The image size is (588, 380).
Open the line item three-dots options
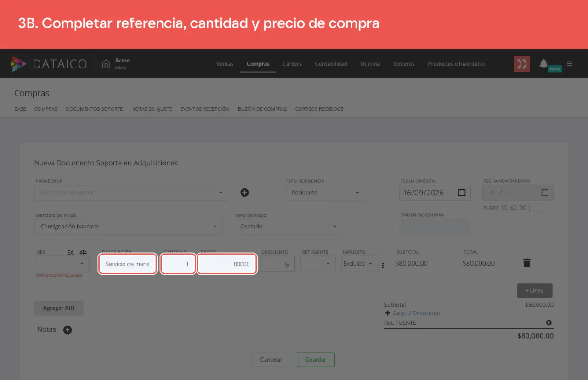383,265
